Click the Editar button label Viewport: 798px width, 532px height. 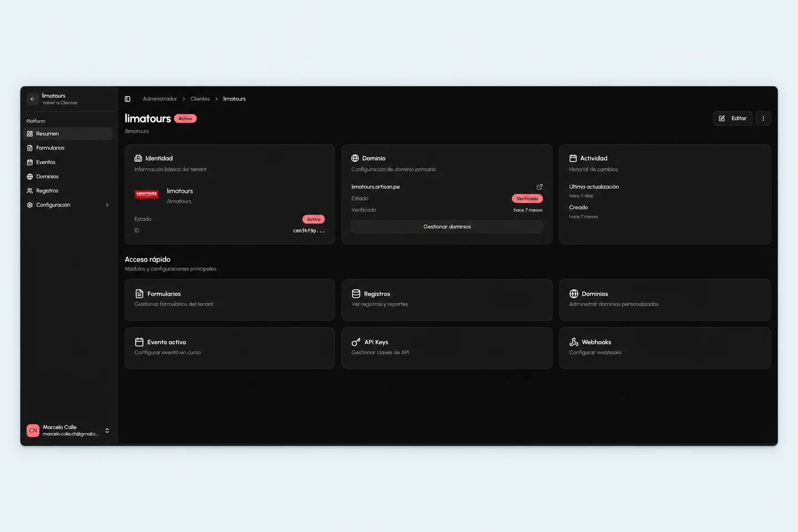739,119
